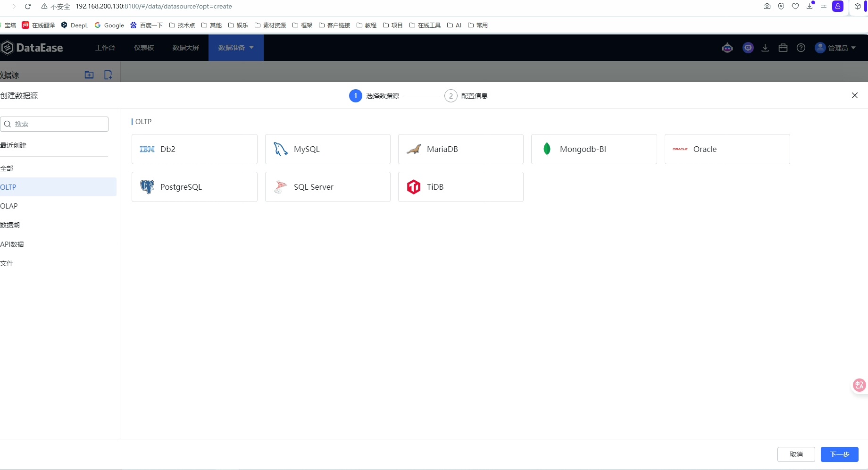Open the 在线翻译 bookmark
The height and width of the screenshot is (470, 868).
tap(38, 25)
